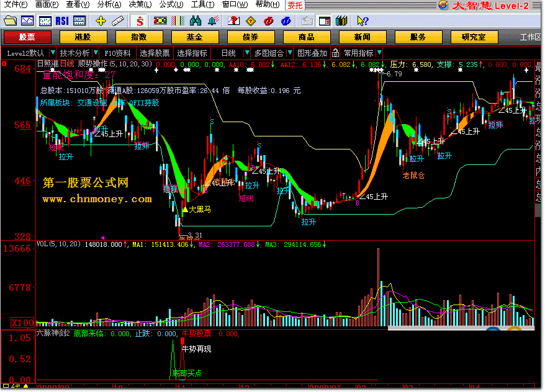Image resolution: width=545 pixels, height=392 pixels.
Task: Open the 公式(U) menu
Action: (x=171, y=4)
